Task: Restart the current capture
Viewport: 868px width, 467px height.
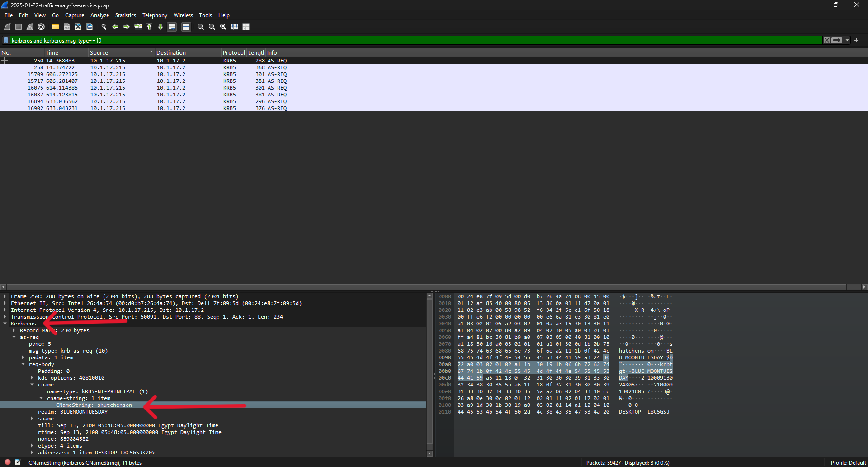Action: tap(29, 27)
